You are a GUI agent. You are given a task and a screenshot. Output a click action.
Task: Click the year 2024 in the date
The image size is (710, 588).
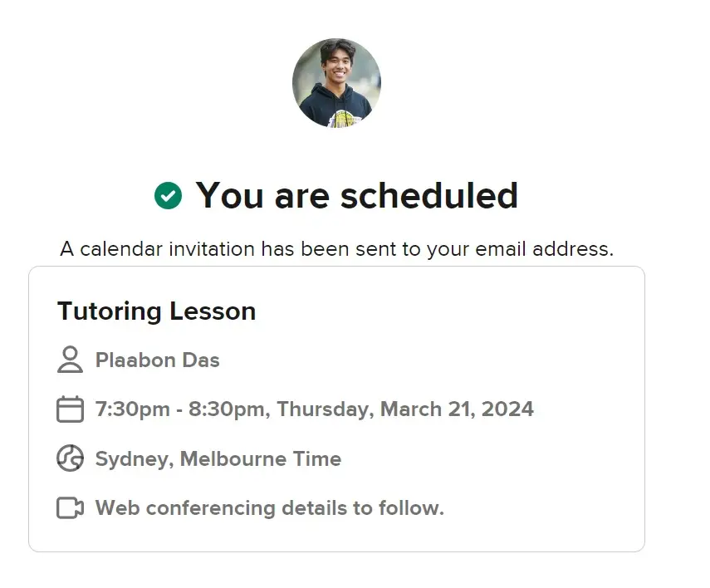coord(507,409)
